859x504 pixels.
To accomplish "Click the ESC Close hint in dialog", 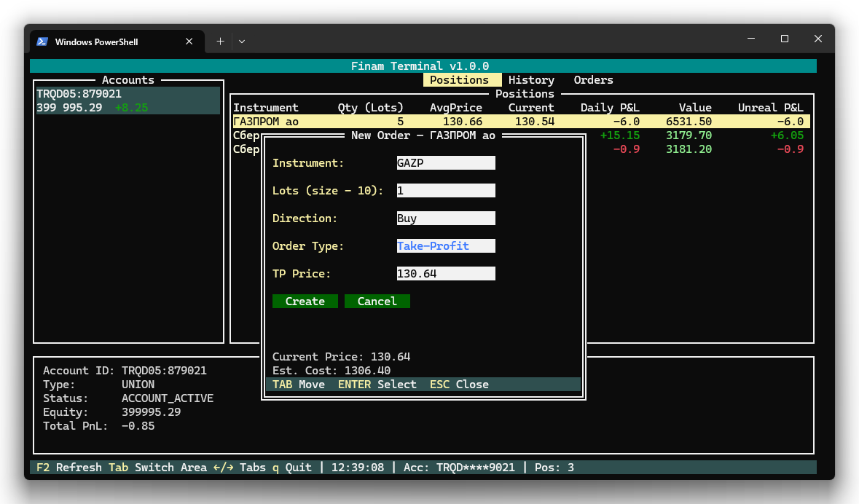I will coord(459,385).
